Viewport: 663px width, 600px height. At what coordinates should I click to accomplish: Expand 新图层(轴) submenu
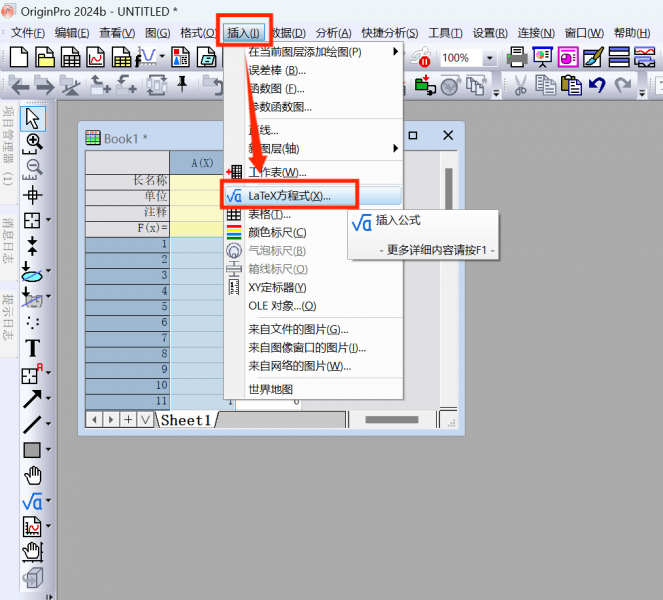(x=313, y=148)
